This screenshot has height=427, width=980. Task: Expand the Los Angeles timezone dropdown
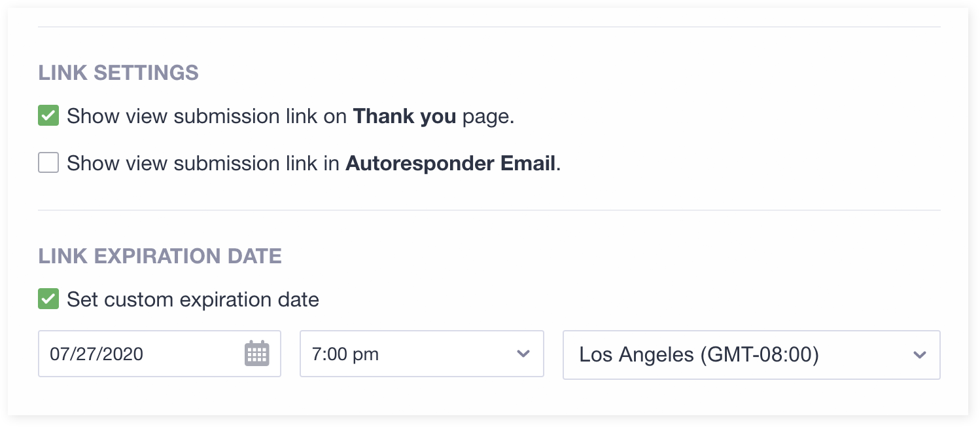coord(751,355)
